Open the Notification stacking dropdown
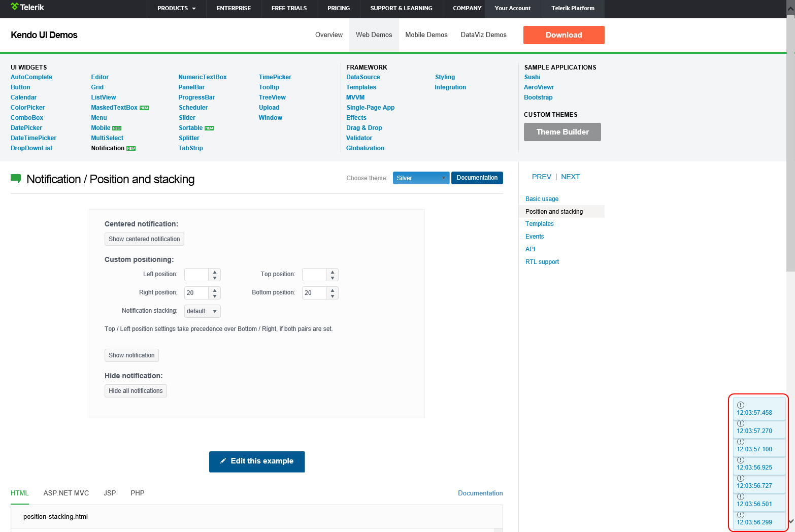 coord(202,311)
